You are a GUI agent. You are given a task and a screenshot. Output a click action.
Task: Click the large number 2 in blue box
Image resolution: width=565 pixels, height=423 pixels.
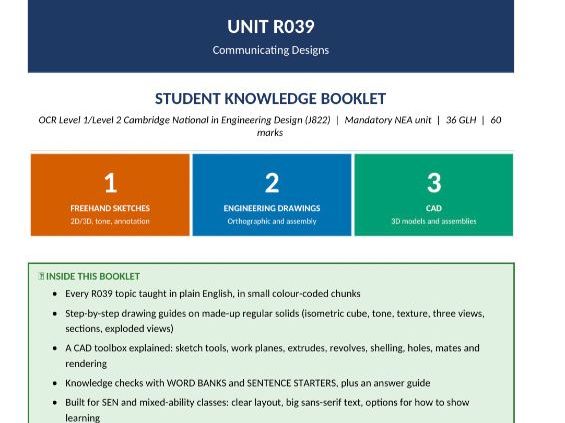tap(272, 183)
